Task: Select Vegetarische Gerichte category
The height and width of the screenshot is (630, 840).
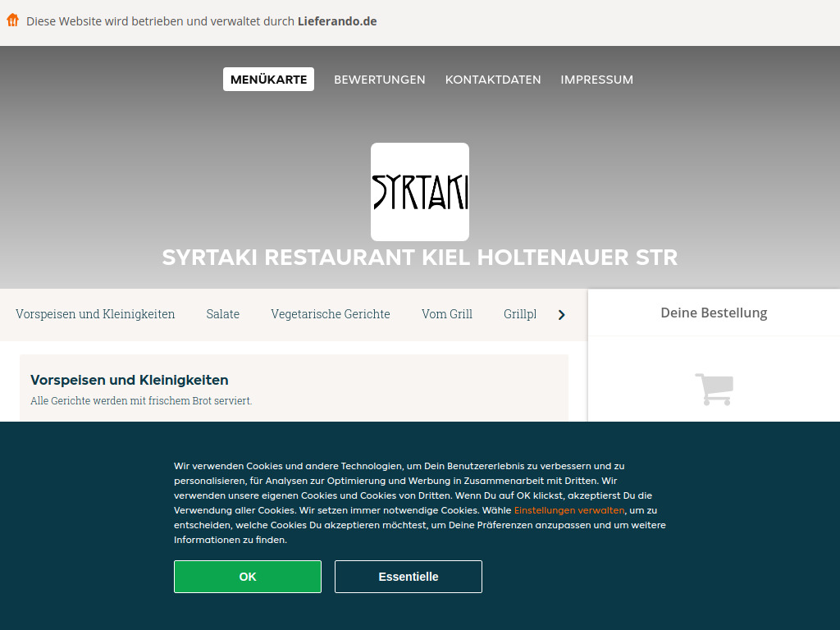Action: (330, 314)
